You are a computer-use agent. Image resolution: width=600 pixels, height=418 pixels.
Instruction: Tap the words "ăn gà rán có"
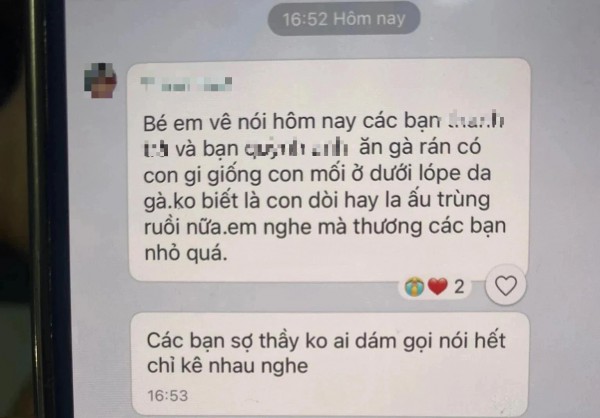[420, 147]
